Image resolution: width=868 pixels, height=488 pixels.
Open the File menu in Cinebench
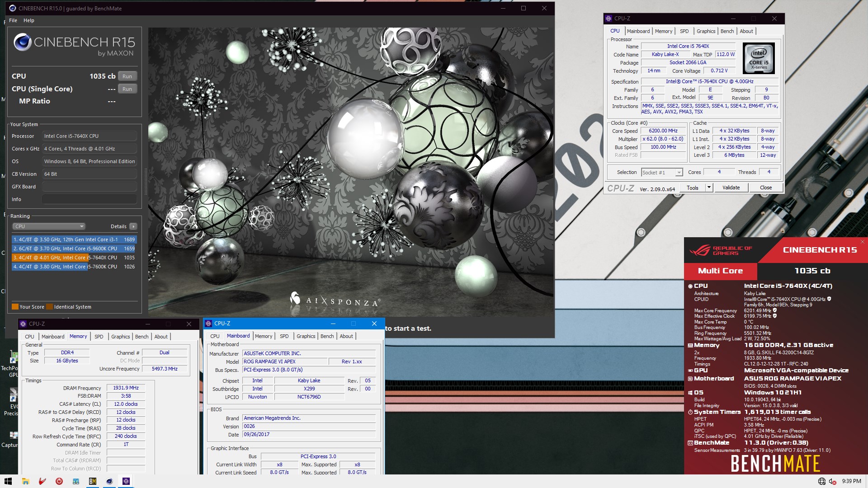click(13, 20)
